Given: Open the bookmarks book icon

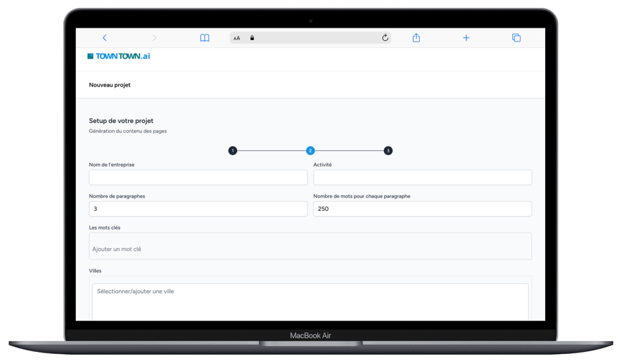Looking at the screenshot, I should pyautogui.click(x=205, y=38).
